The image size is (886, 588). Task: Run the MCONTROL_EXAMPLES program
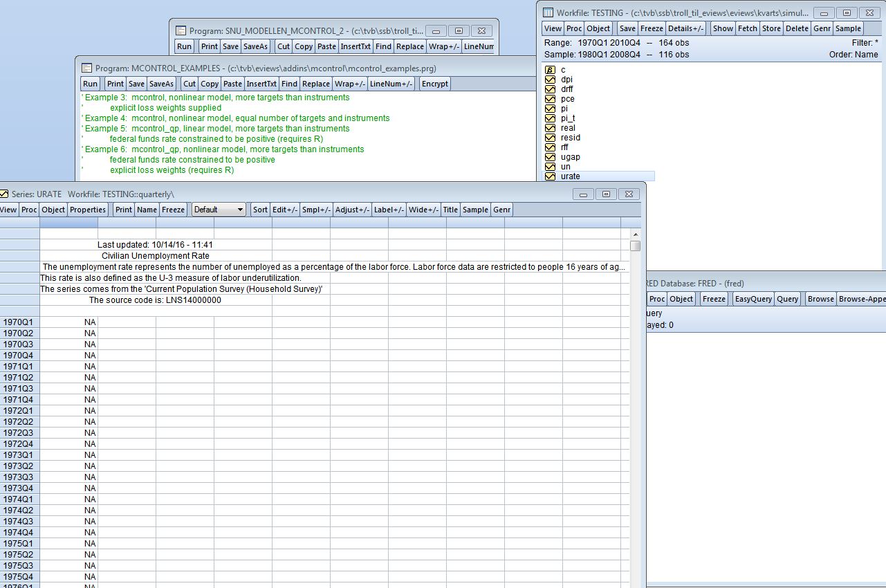(x=91, y=84)
